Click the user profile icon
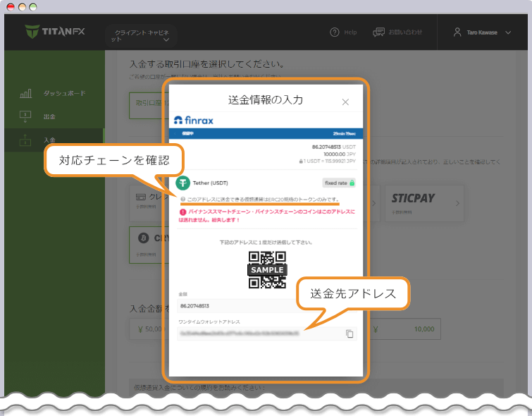 coord(457,32)
